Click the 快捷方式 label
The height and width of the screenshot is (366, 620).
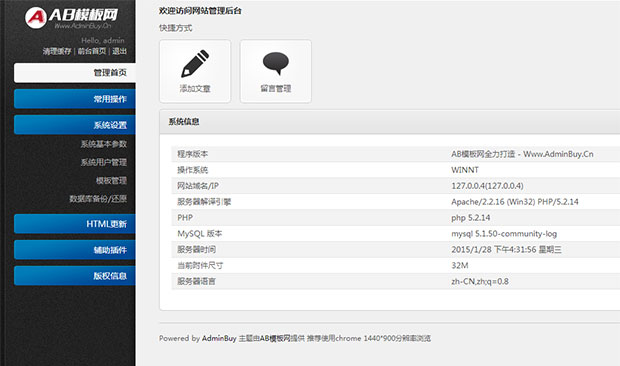(176, 28)
